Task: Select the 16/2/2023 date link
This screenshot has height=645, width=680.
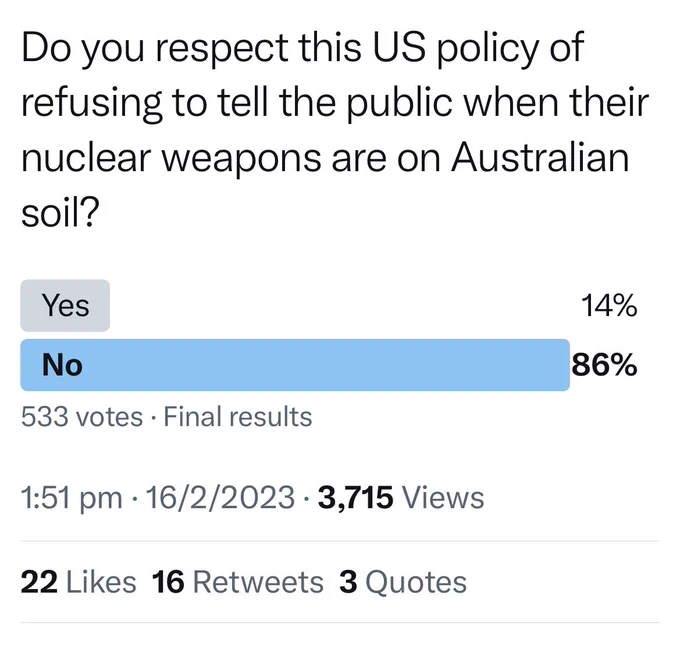Action: tap(220, 497)
